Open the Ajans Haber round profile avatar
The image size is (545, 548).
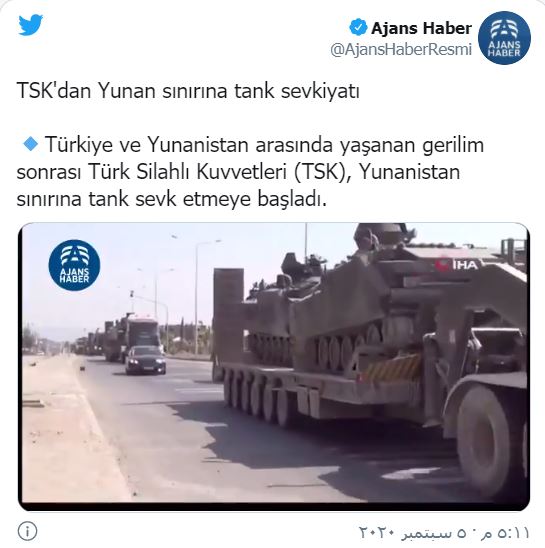(x=504, y=38)
